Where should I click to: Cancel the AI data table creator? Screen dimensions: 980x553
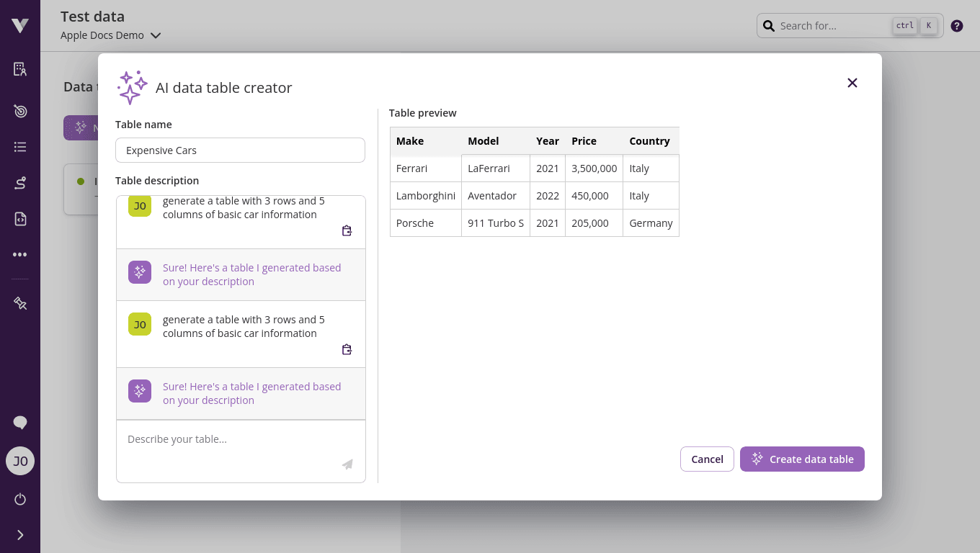pos(707,459)
